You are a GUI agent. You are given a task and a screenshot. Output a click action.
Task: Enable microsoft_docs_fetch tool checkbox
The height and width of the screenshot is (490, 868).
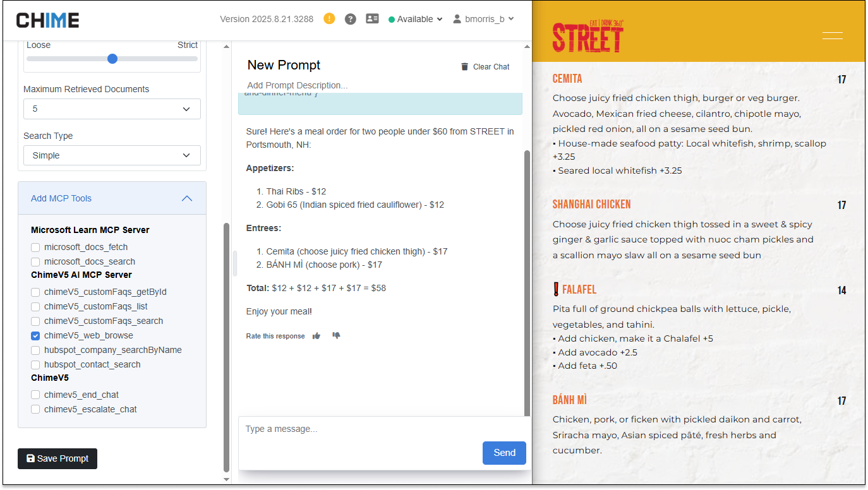pos(35,247)
